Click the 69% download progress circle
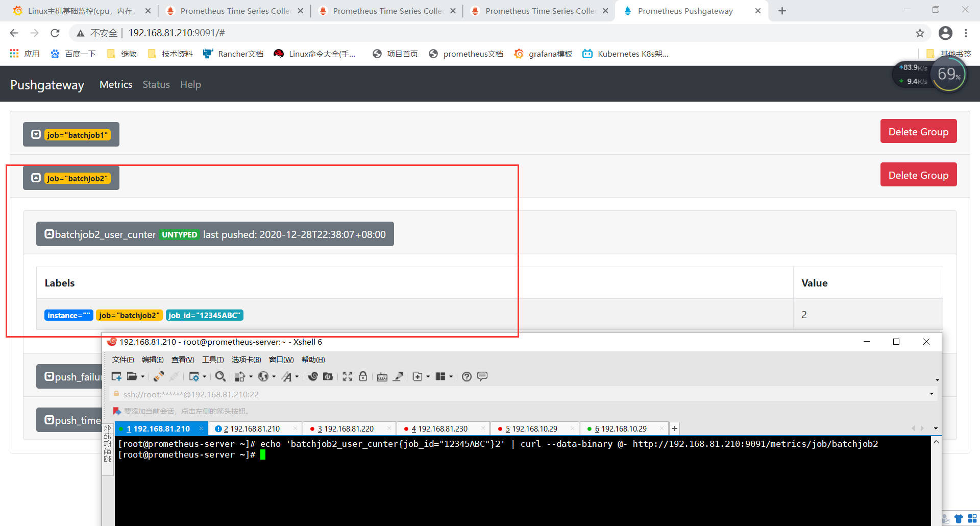Screen dimensions: 980x526 [x=948, y=74]
